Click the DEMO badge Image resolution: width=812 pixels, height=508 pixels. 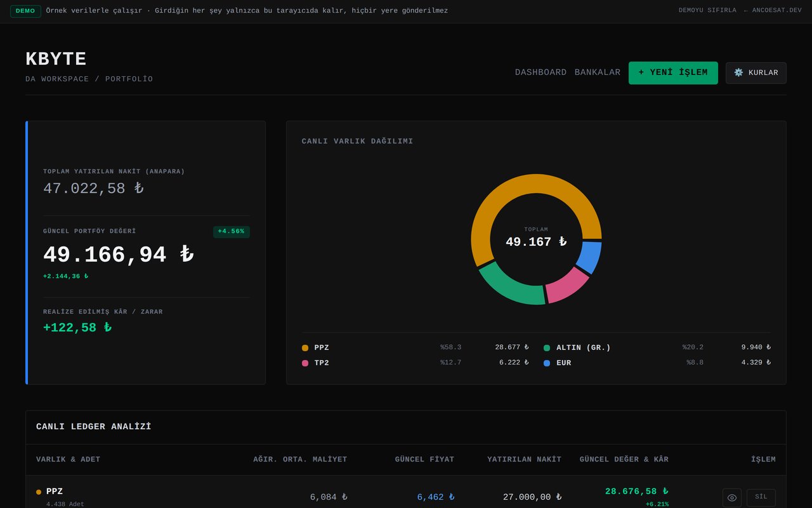coord(25,11)
